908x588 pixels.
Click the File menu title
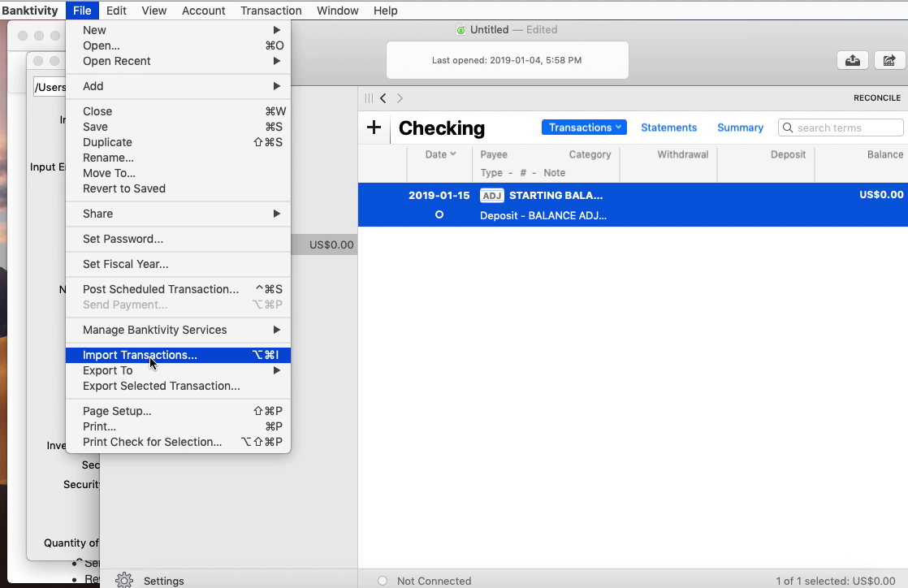(82, 11)
